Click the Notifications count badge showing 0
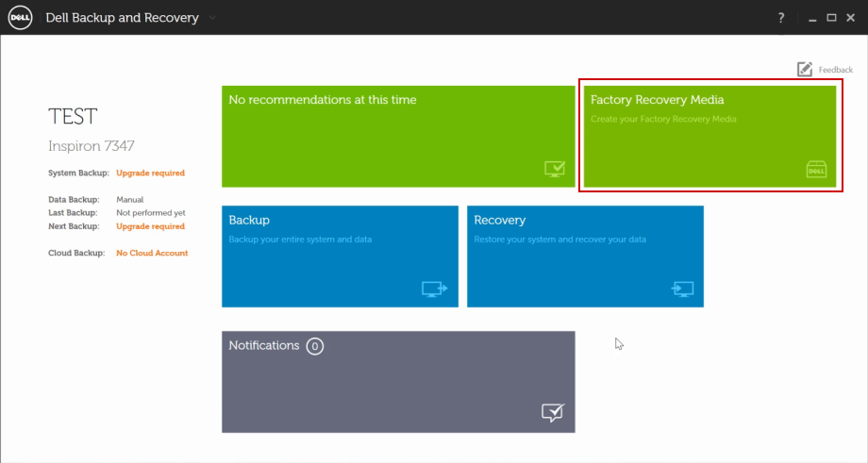868x463 pixels. [x=315, y=346]
